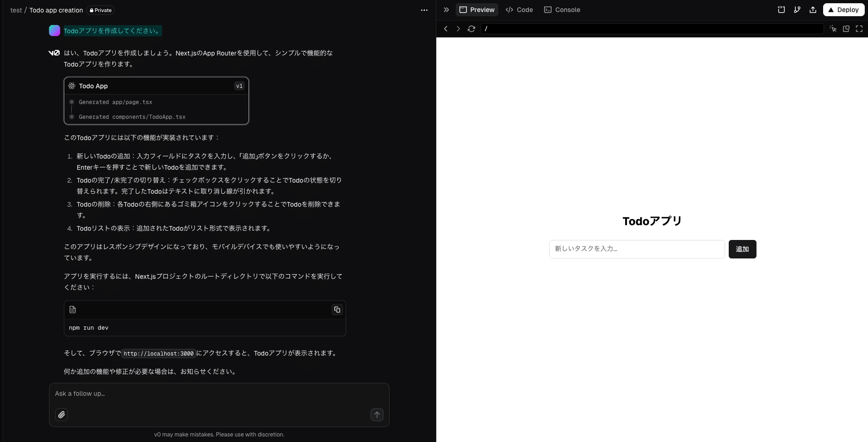Switch to the Console tab
This screenshot has width=868, height=442.
pos(562,10)
